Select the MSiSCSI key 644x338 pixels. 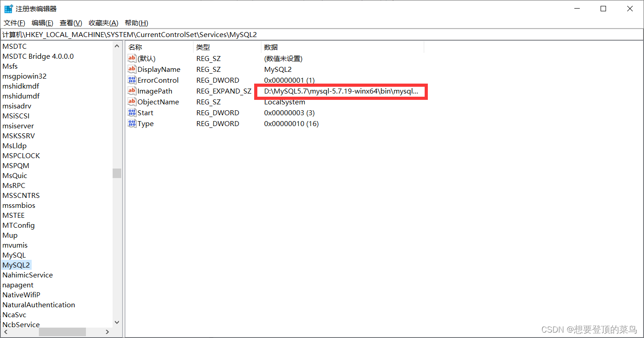point(16,116)
